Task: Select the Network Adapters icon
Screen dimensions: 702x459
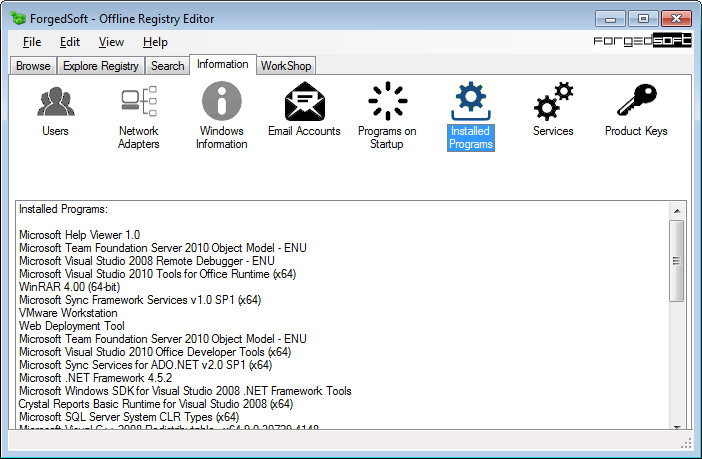Action: (139, 101)
